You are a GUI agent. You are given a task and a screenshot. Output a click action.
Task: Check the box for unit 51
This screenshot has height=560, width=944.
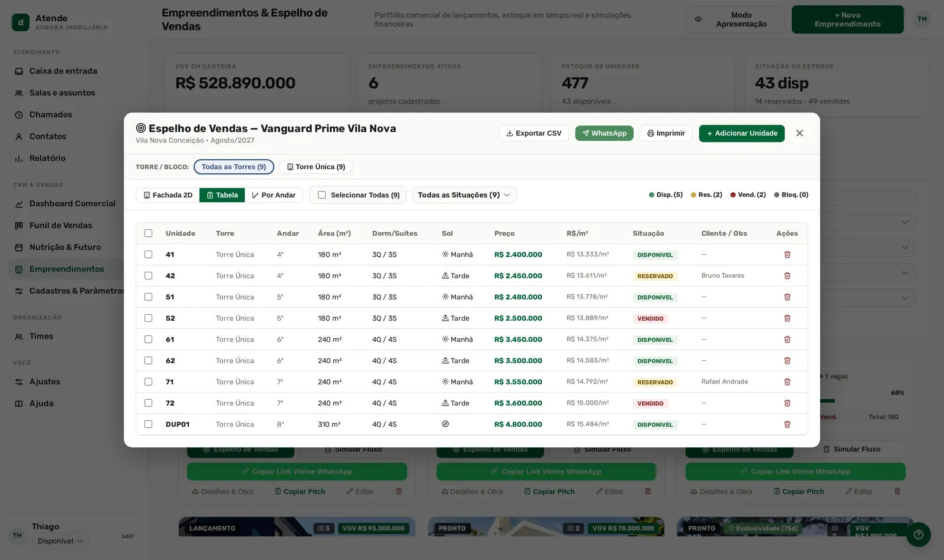pos(148,297)
